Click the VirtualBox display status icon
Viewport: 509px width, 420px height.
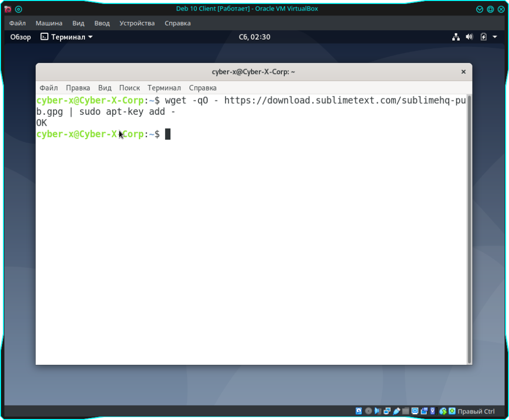415,411
